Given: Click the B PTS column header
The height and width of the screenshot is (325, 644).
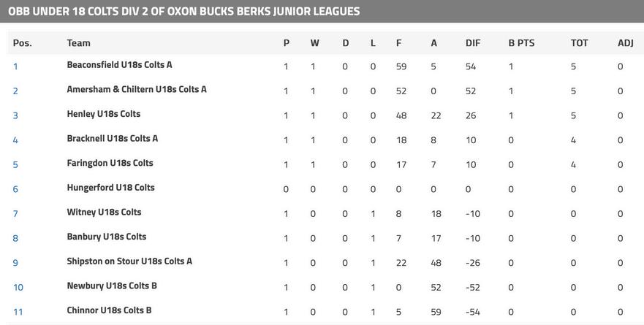Looking at the screenshot, I should (x=521, y=43).
